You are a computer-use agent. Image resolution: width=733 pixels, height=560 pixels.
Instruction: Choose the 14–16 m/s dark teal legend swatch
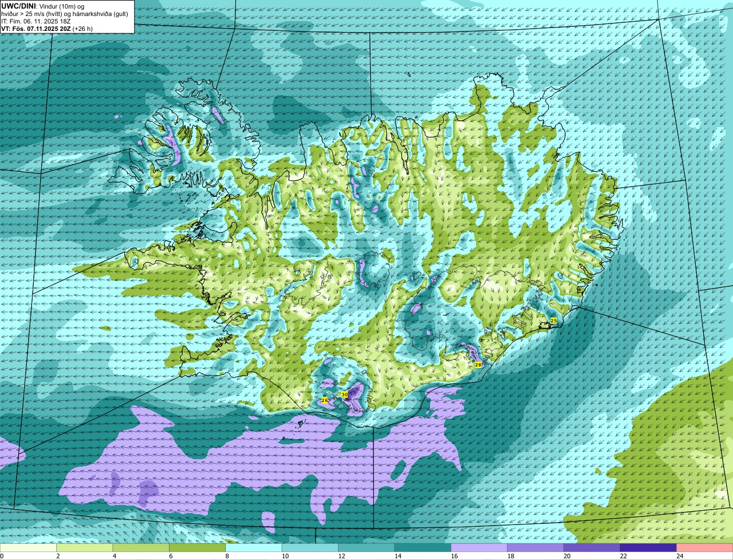[423, 548]
